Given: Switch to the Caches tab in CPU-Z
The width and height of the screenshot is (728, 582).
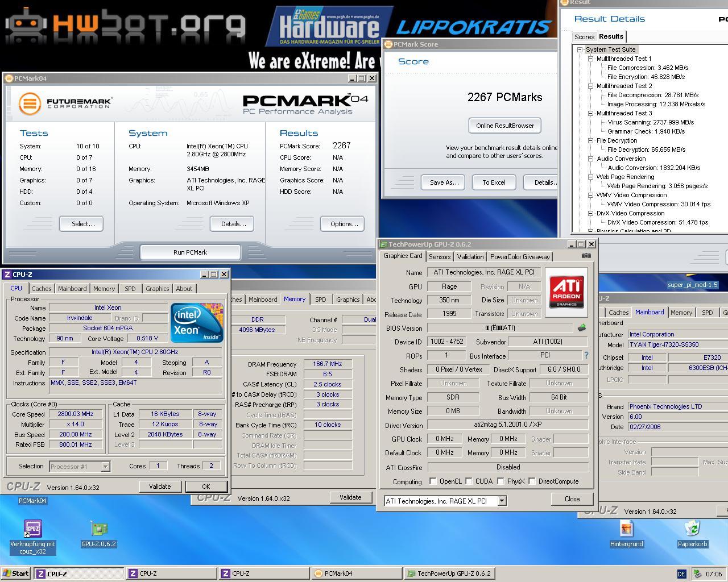Looking at the screenshot, I should pyautogui.click(x=42, y=289).
